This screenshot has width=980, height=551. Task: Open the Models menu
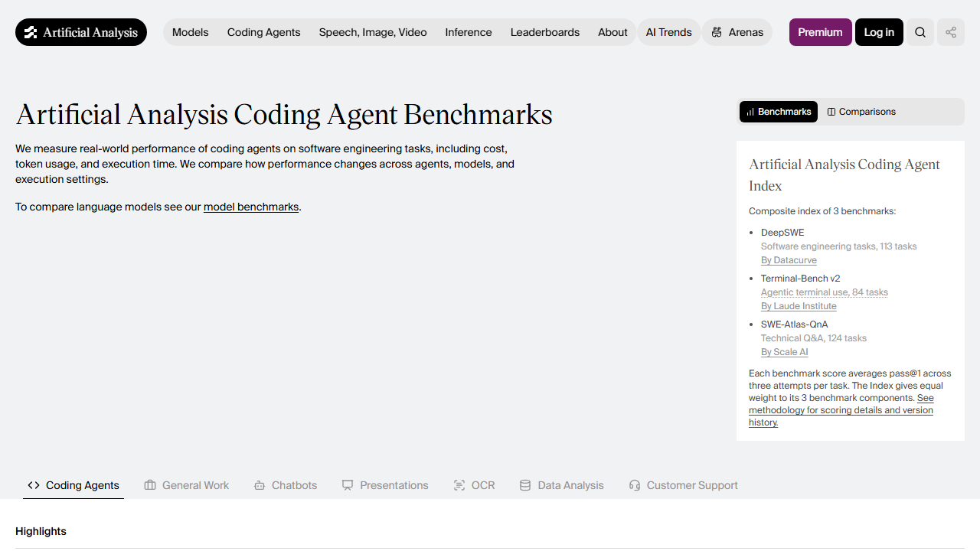tap(191, 32)
